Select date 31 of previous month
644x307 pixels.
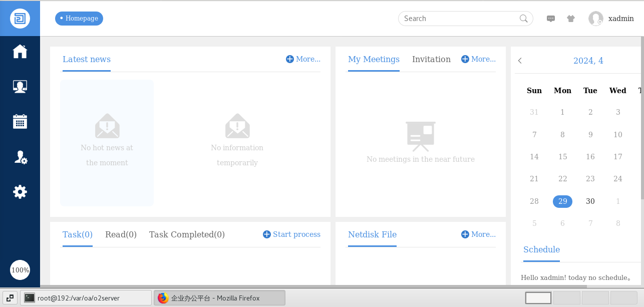(x=534, y=112)
